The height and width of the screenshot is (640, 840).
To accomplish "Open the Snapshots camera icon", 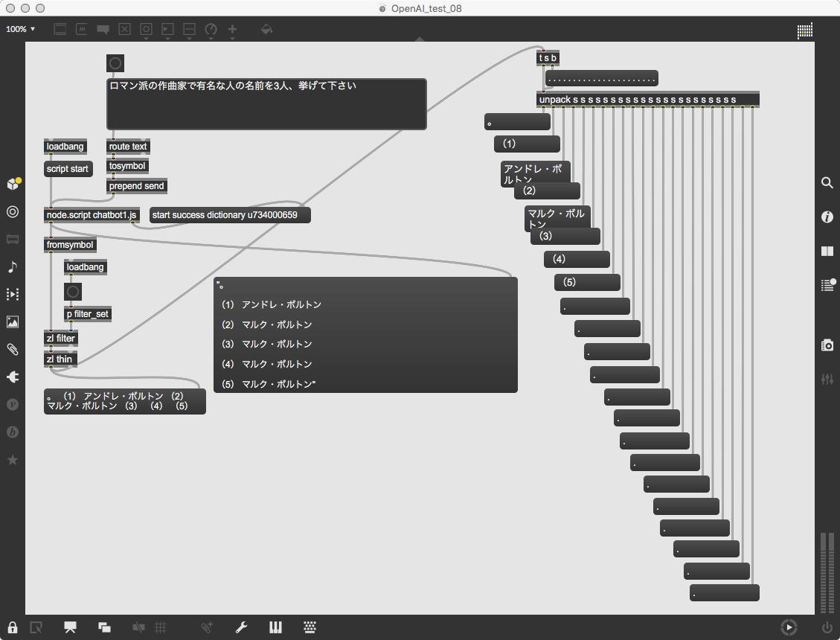I will coord(827,345).
